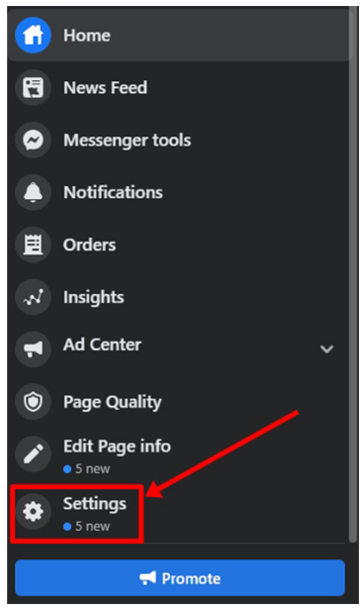Viewport: 364px width, 609px height.
Task: Go to Messenger tools
Action: coord(127,140)
